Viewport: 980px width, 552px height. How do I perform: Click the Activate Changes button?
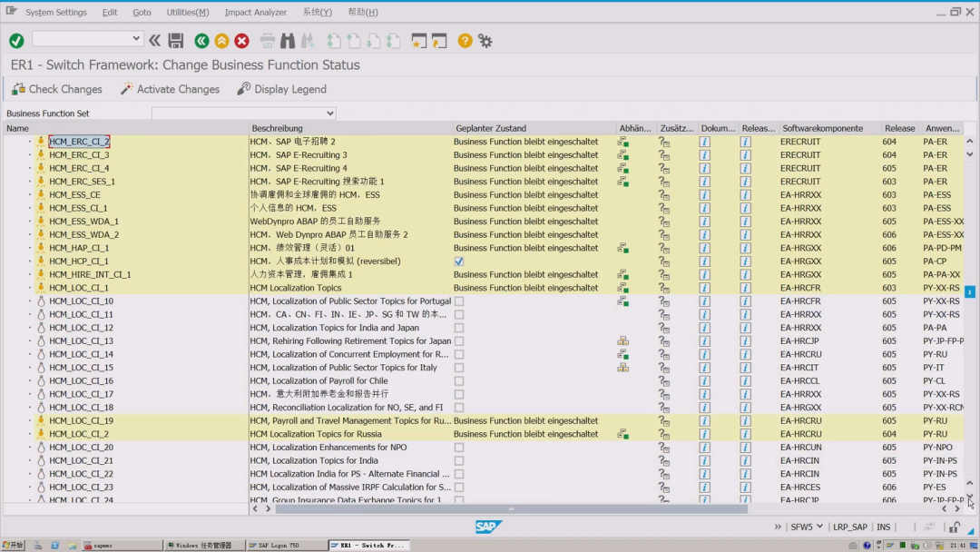170,89
